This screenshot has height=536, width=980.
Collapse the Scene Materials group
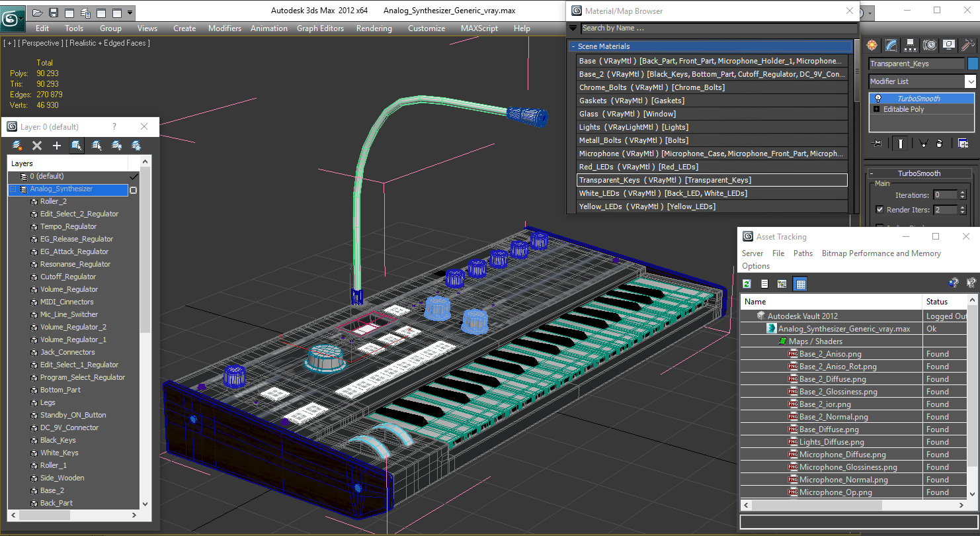[x=573, y=46]
